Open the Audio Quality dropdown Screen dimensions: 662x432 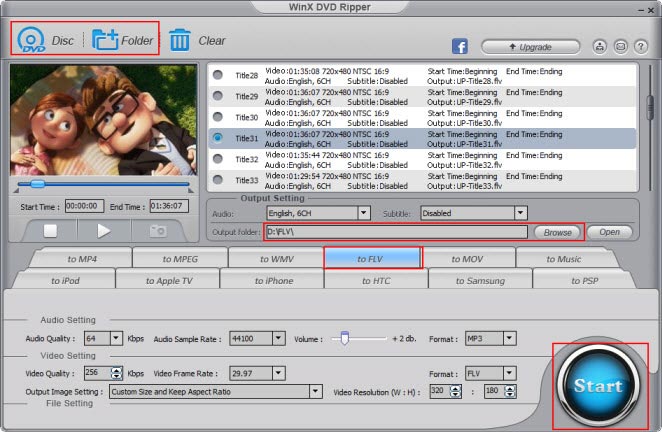coord(116,338)
